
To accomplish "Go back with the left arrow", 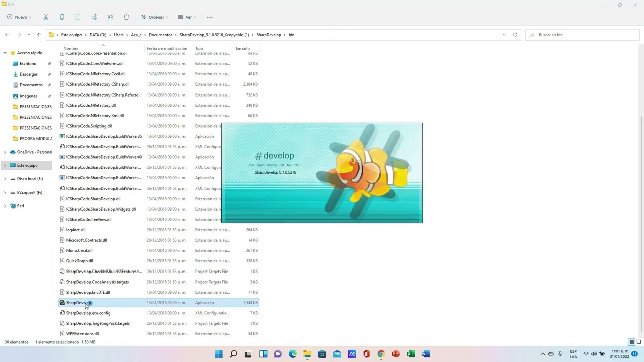I will tap(7, 35).
